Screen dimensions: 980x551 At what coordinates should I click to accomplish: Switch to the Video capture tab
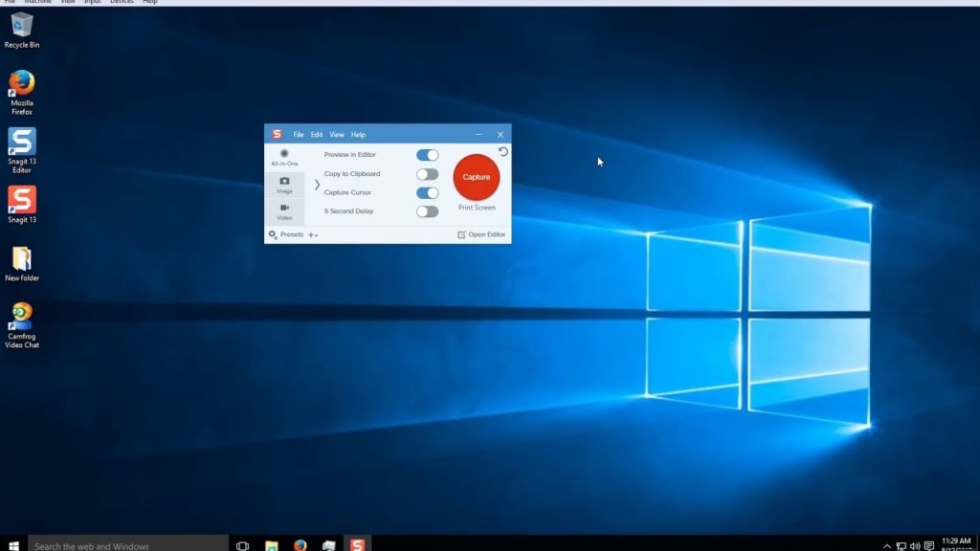(284, 211)
